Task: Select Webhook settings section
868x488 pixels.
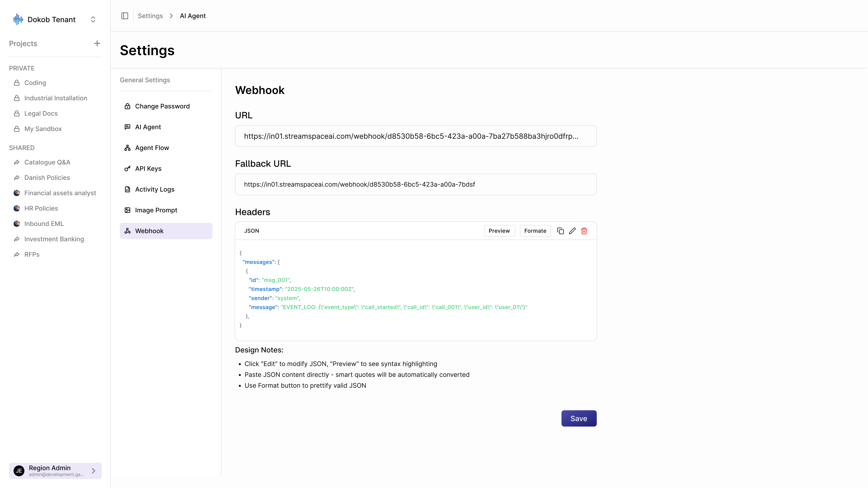Action: [x=166, y=231]
